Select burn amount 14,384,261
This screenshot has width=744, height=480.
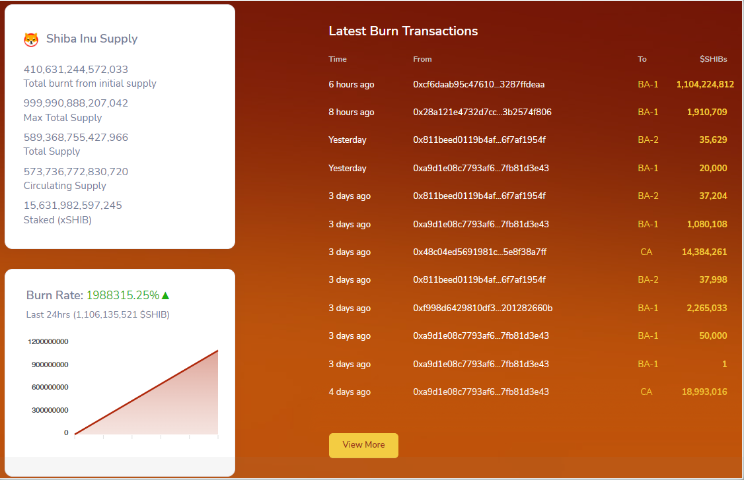[704, 252]
